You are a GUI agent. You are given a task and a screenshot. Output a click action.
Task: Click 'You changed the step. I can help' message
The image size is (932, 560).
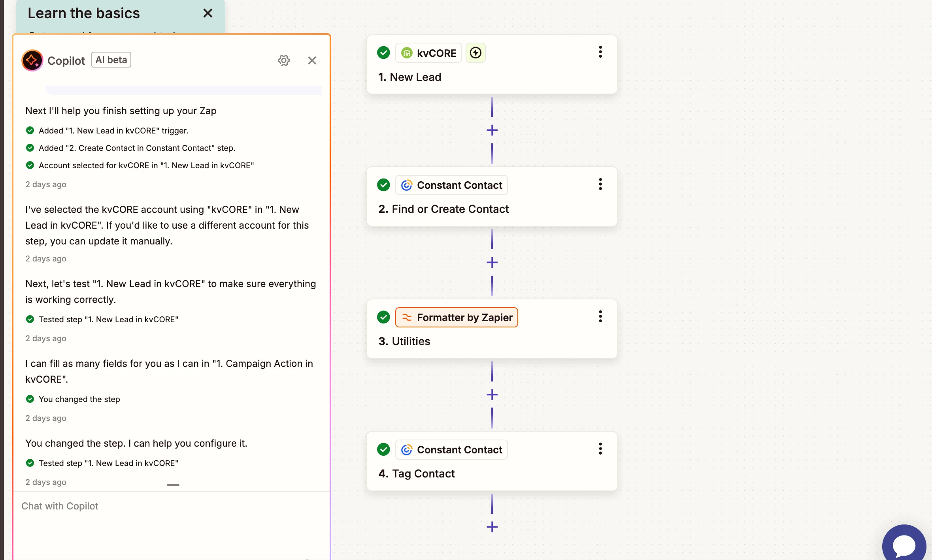(x=136, y=443)
